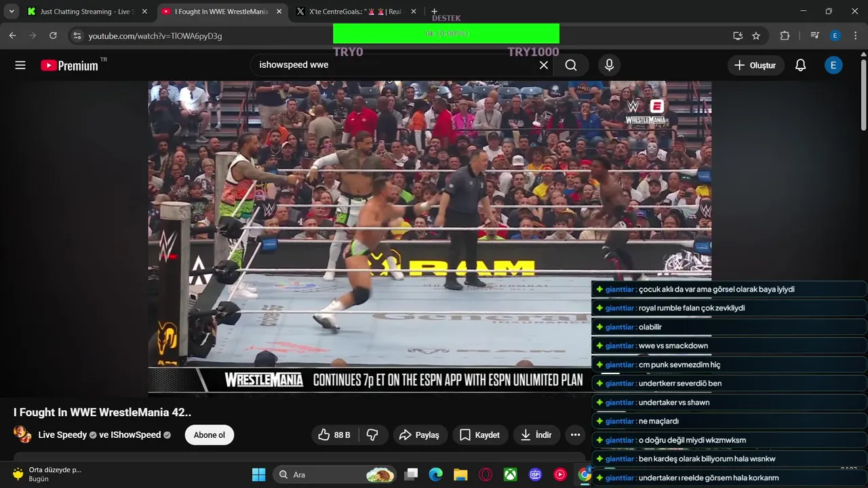Open the YouTube account avatar menu
Viewport: 868px width, 488px height.
[833, 65]
